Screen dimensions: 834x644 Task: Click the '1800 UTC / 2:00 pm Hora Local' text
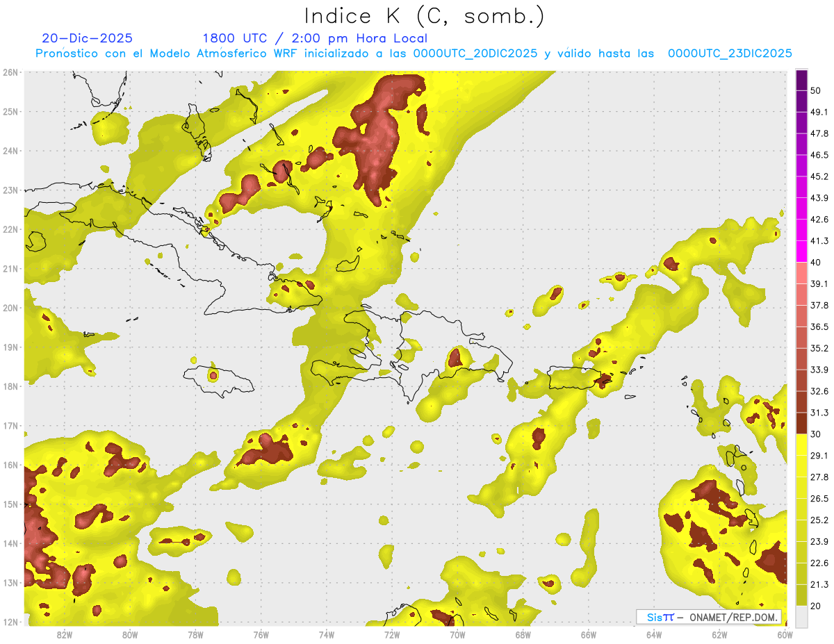tap(315, 38)
